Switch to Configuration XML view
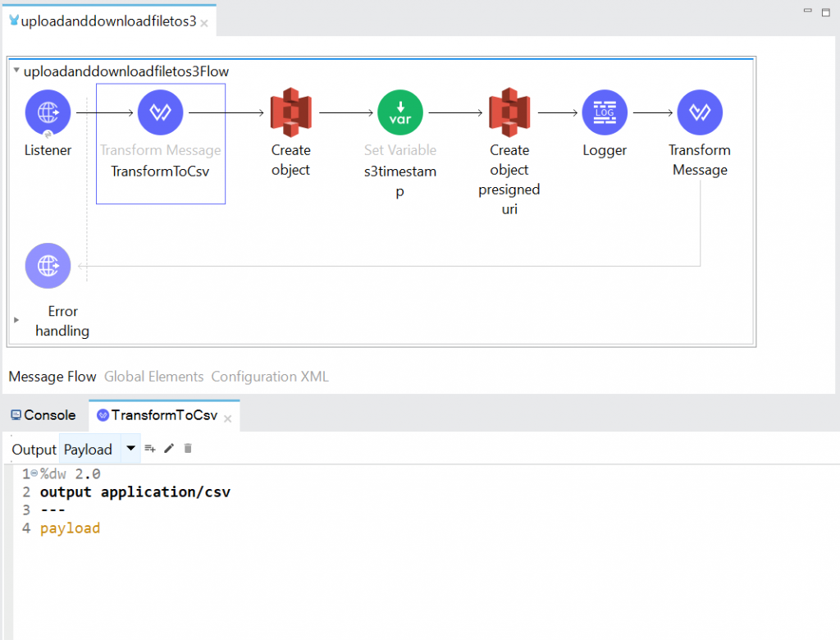Image resolution: width=840 pixels, height=640 pixels. tap(270, 377)
